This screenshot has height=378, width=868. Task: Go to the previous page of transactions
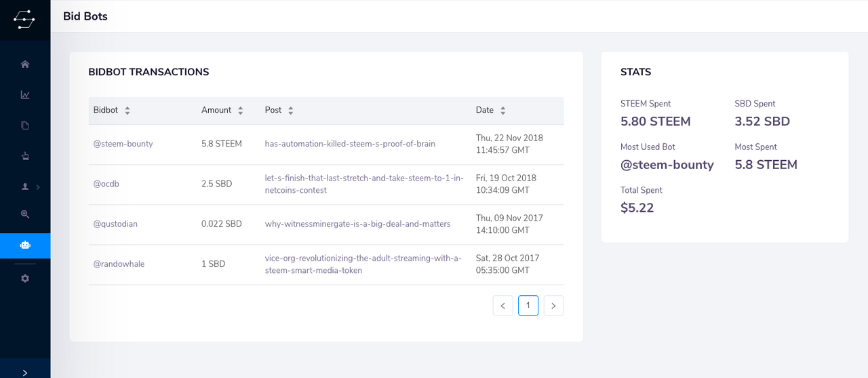pos(502,306)
